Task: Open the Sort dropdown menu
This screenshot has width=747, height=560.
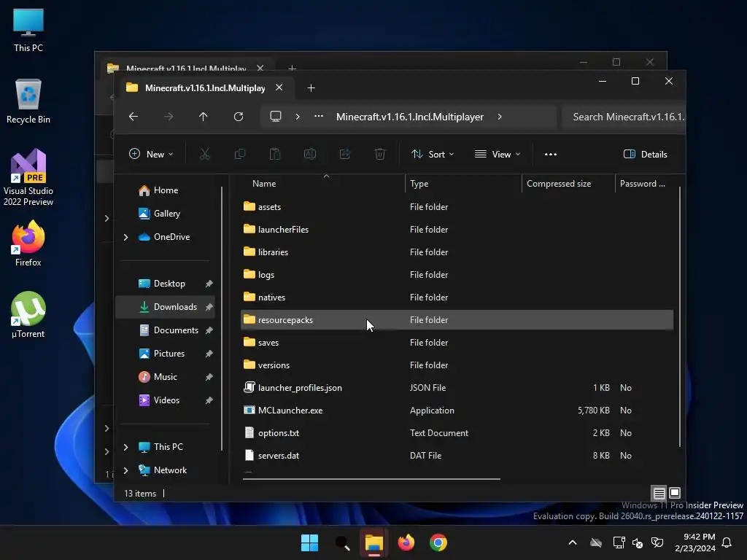Action: tap(433, 154)
